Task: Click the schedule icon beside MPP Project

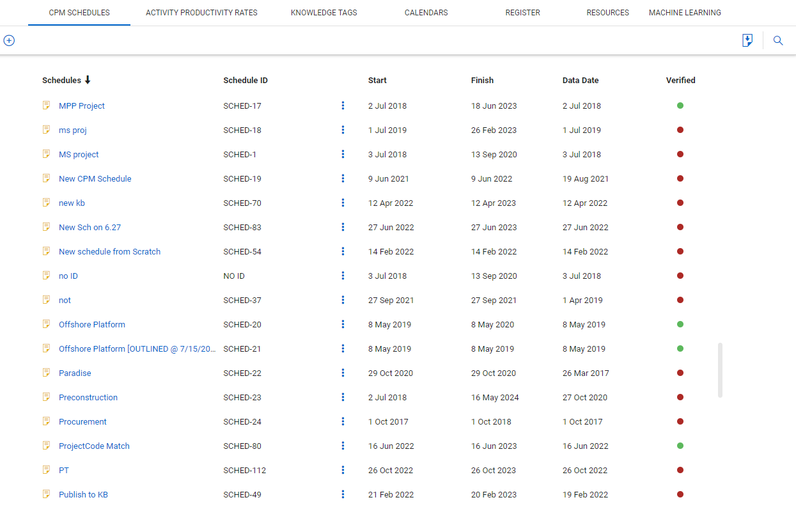Action: (x=46, y=106)
